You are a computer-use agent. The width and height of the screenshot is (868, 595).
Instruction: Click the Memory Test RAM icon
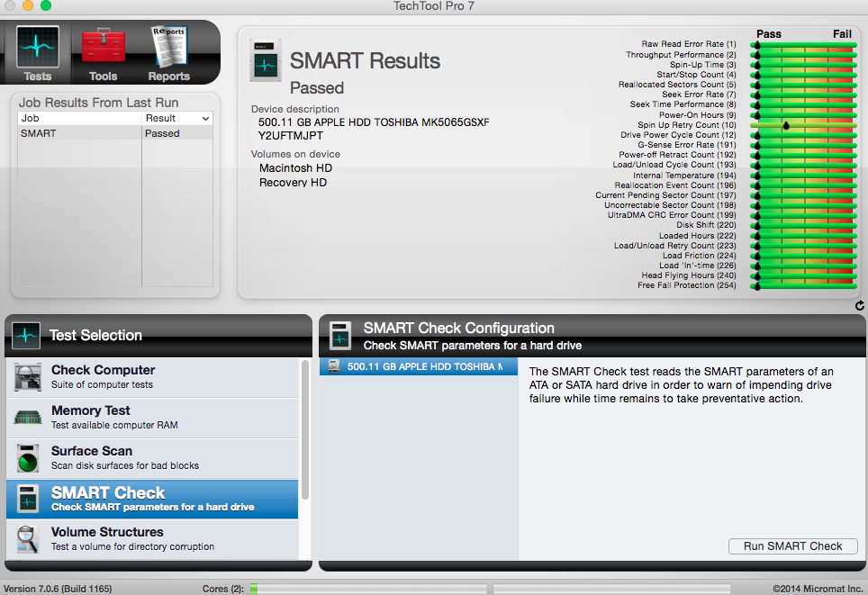tap(28, 418)
